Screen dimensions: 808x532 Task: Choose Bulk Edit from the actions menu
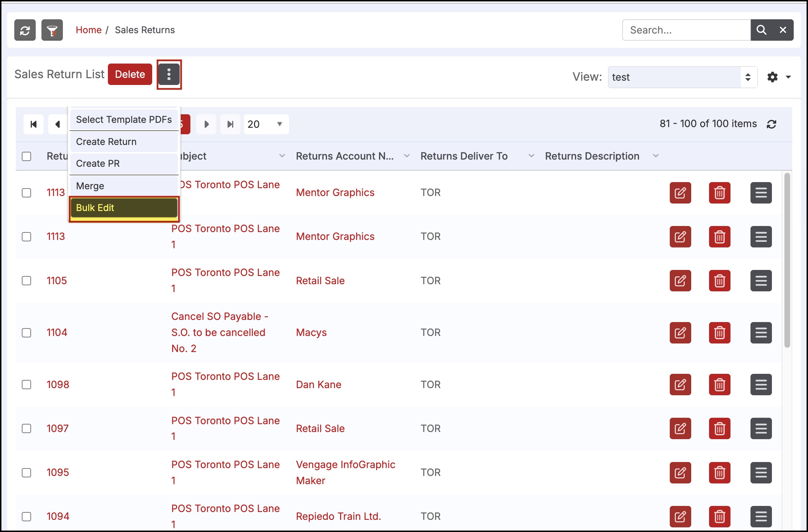(124, 208)
